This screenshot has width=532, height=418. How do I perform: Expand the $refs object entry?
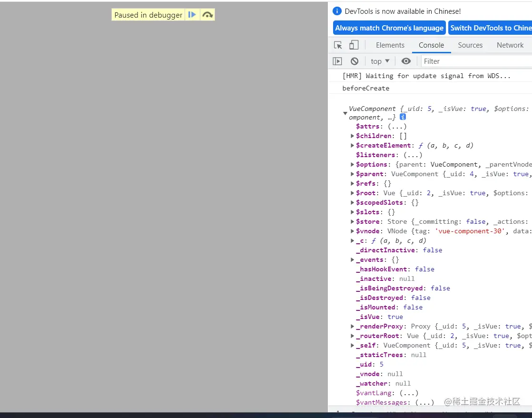[x=352, y=183]
